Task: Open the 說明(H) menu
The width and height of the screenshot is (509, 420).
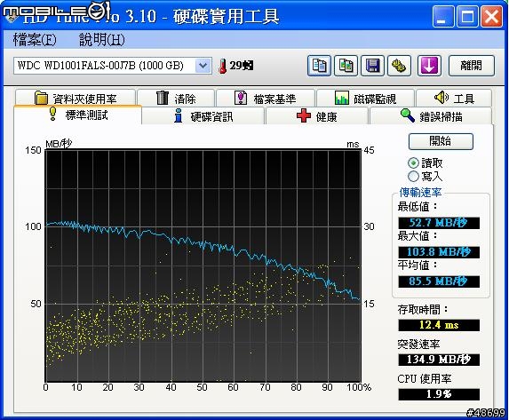Action: tap(101, 40)
